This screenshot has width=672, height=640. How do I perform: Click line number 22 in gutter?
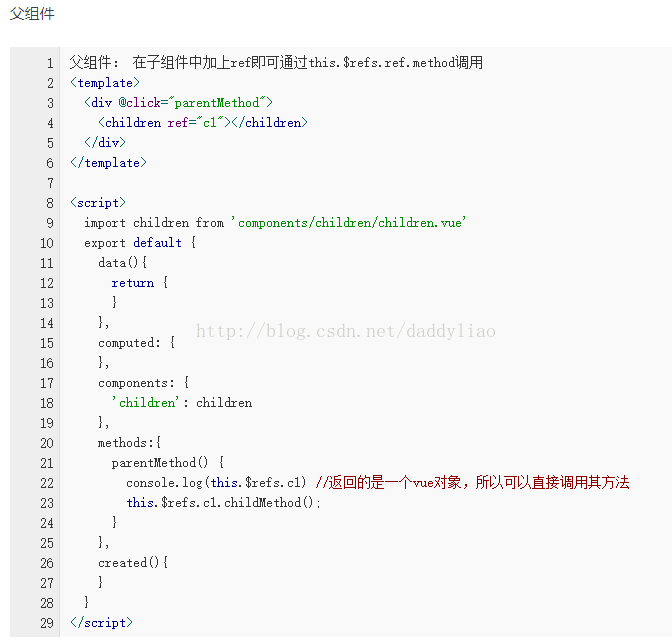47,483
